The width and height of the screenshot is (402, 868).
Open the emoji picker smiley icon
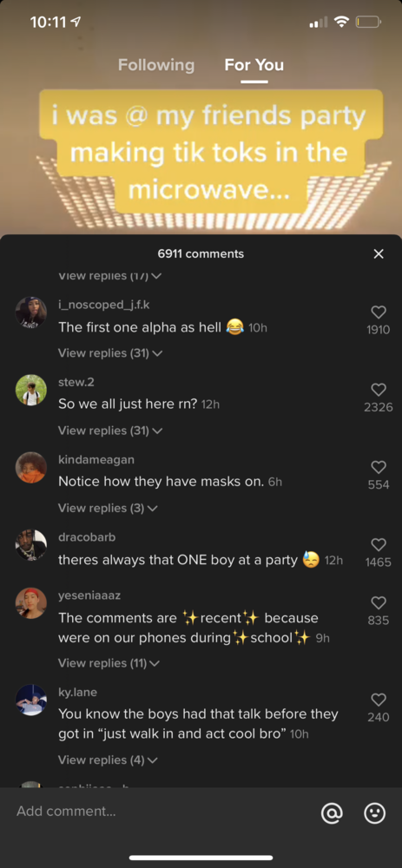374,812
